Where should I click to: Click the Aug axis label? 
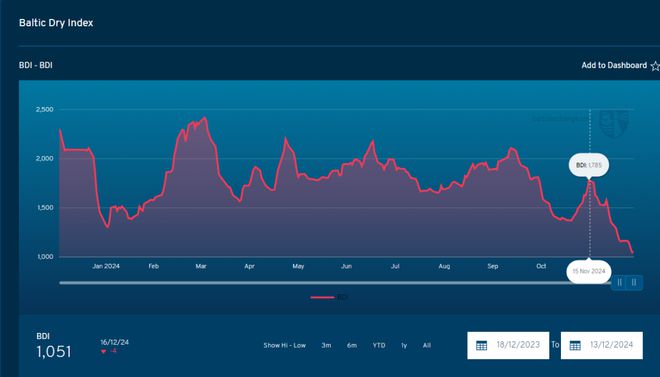(444, 266)
